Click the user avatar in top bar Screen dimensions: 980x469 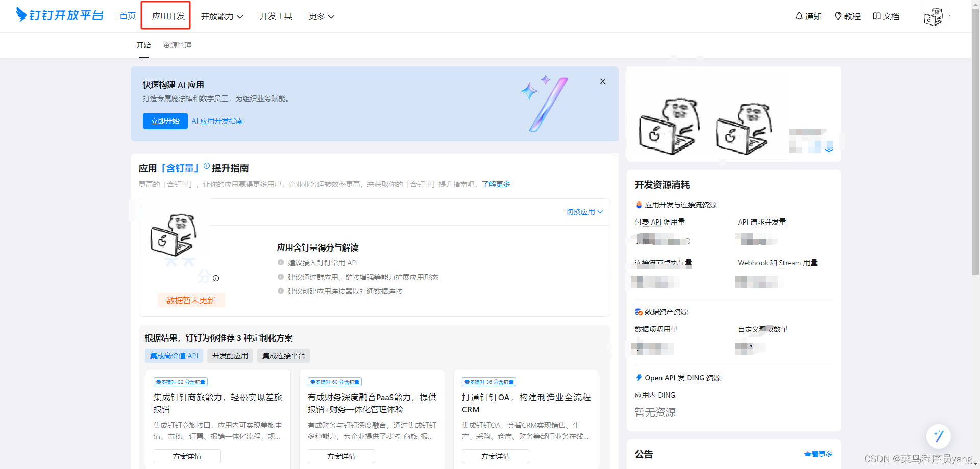point(934,17)
